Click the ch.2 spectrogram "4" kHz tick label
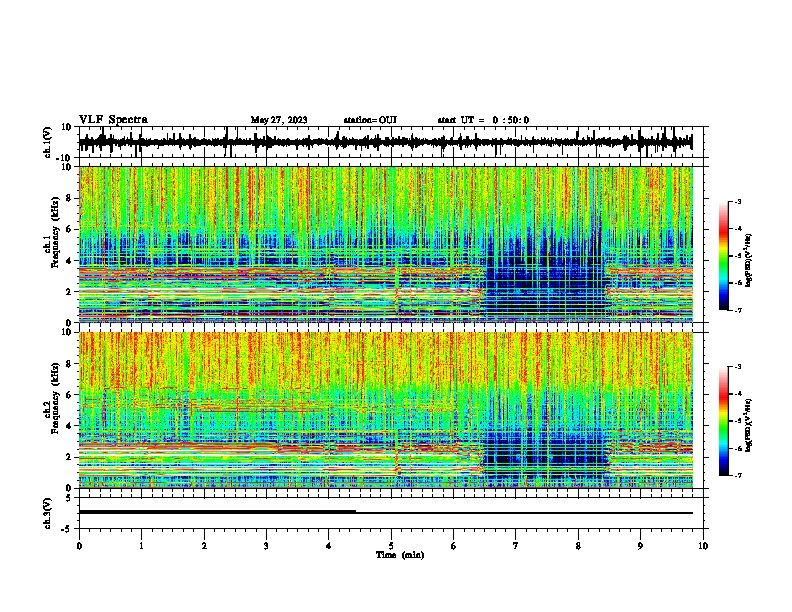792x612 pixels. pyautogui.click(x=68, y=426)
